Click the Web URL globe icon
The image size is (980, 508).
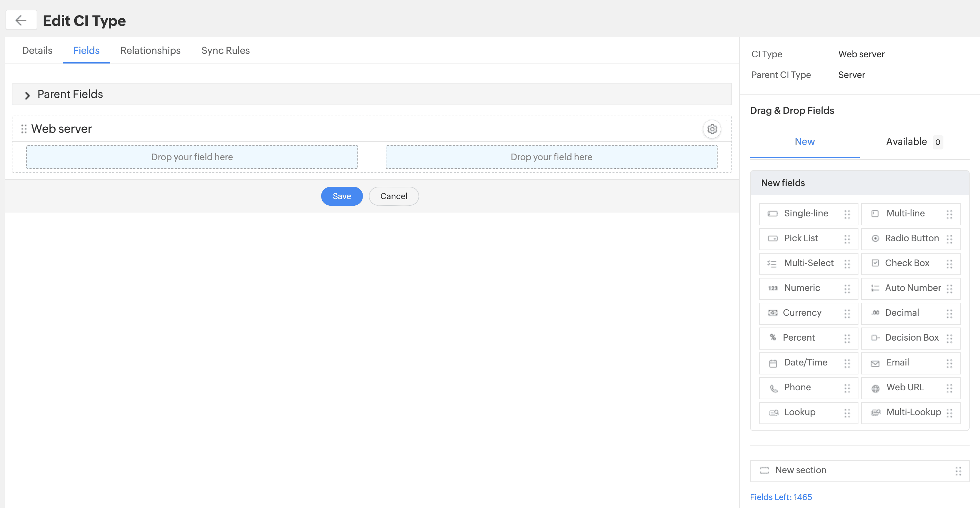[875, 388]
